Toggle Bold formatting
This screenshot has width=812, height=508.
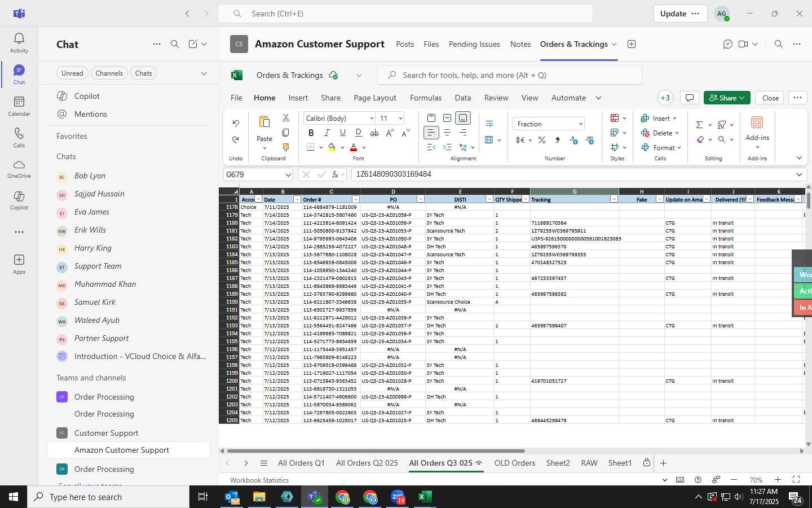(311, 133)
